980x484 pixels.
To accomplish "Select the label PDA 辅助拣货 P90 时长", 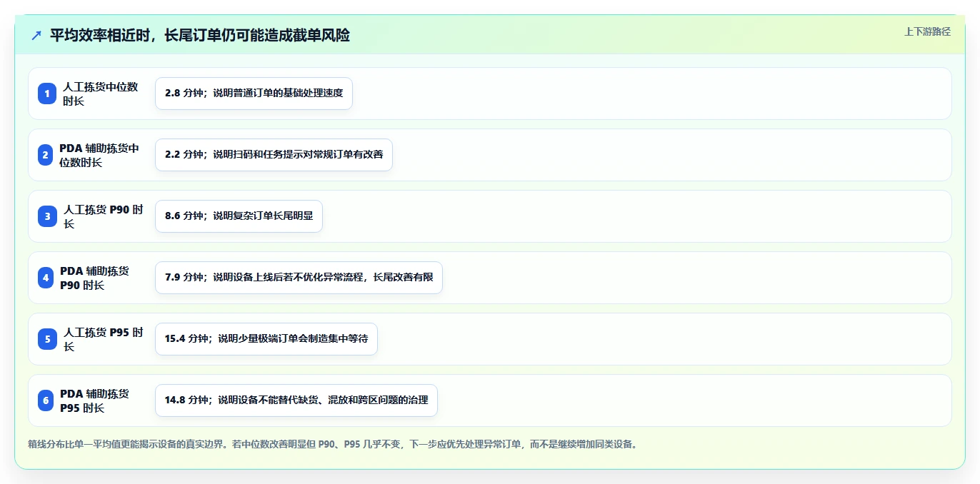I will (x=95, y=278).
